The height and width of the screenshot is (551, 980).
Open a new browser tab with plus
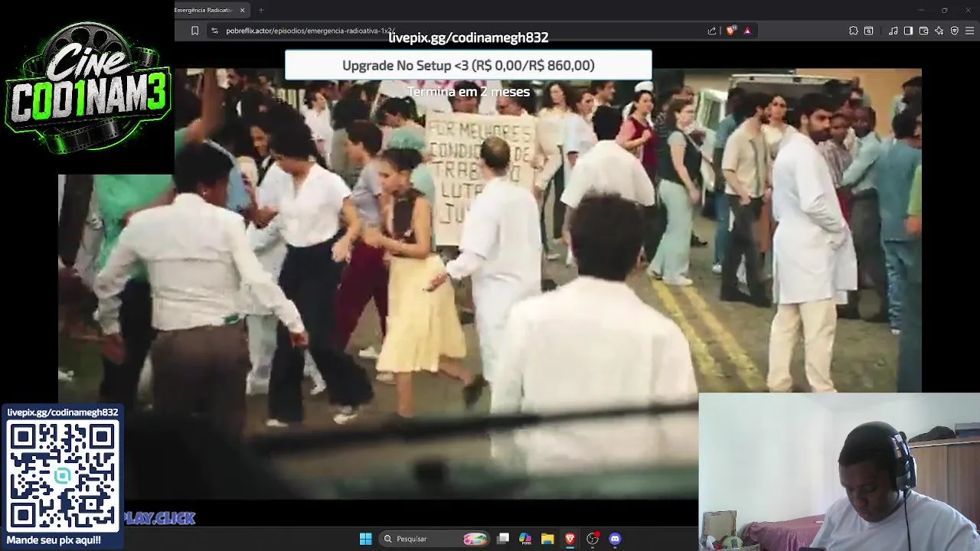261,10
